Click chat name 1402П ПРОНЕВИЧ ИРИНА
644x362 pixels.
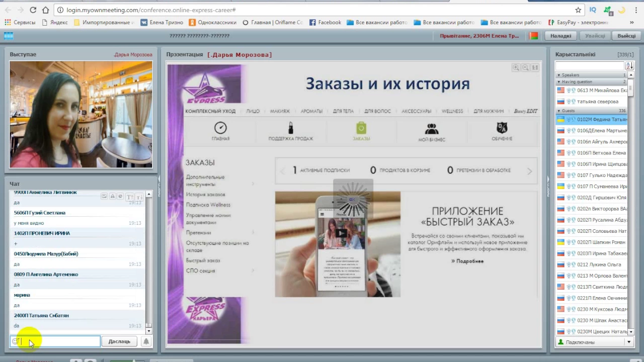coord(42,233)
